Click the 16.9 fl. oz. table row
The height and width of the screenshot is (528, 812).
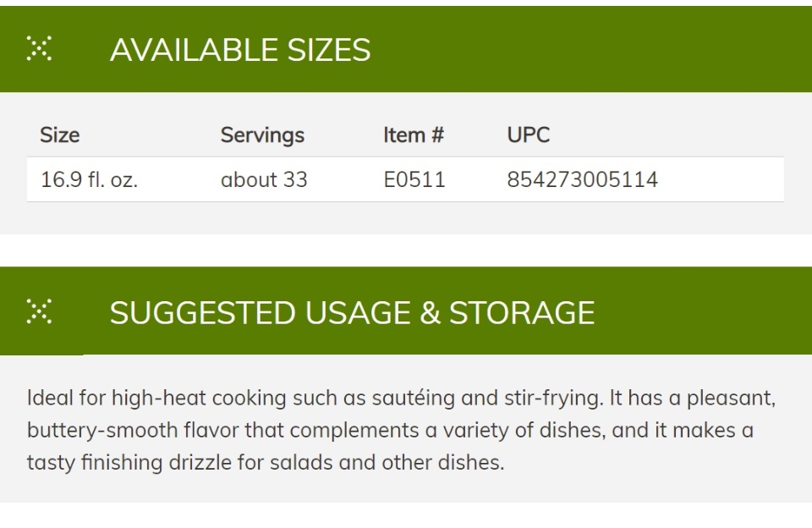(x=405, y=179)
